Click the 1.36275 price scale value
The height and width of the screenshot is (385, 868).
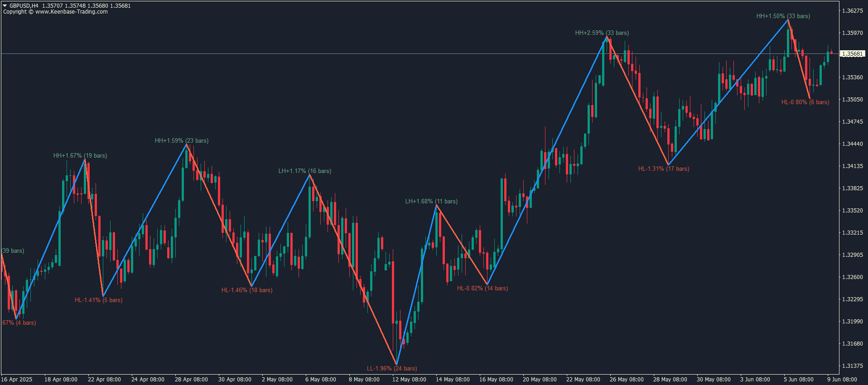point(853,11)
